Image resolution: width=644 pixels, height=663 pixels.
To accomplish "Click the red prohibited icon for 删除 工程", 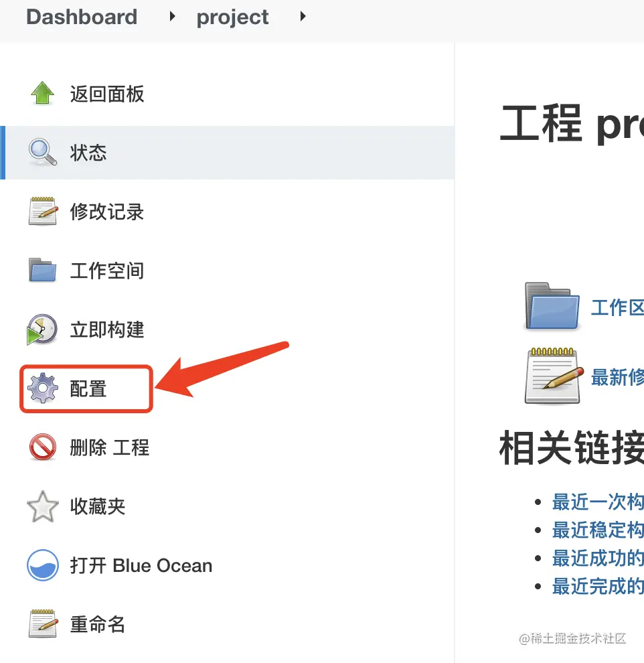I will [x=43, y=447].
